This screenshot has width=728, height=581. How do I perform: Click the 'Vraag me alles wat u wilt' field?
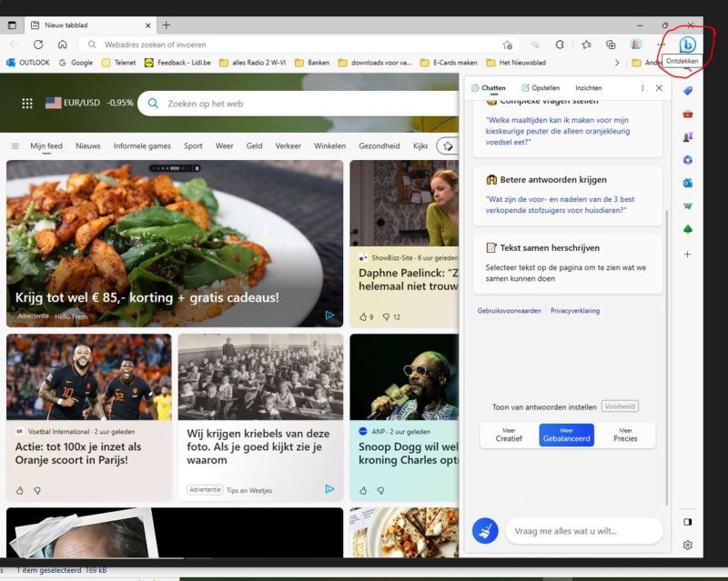click(x=583, y=531)
